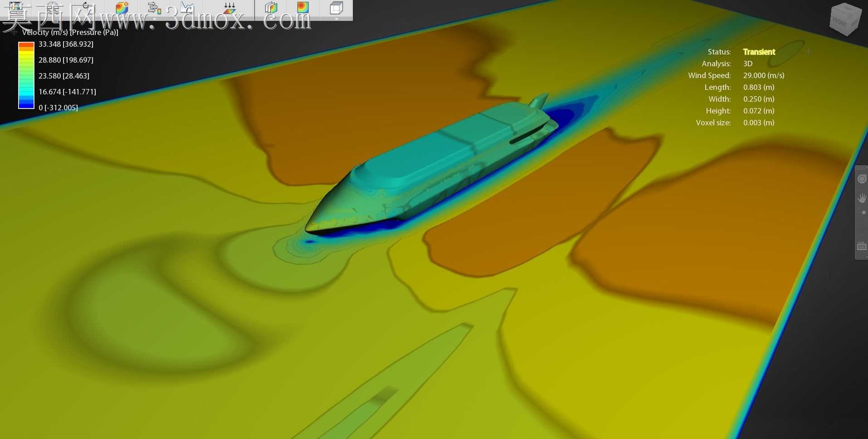Activate the Orbit navigation tool
Screen dimensions: 868x439
coord(862,179)
